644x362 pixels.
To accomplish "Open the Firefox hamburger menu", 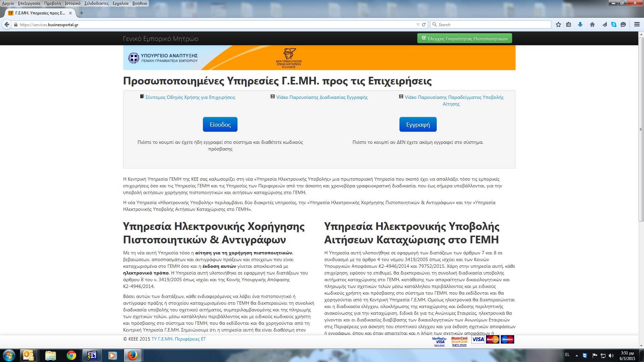I will [x=637, y=24].
